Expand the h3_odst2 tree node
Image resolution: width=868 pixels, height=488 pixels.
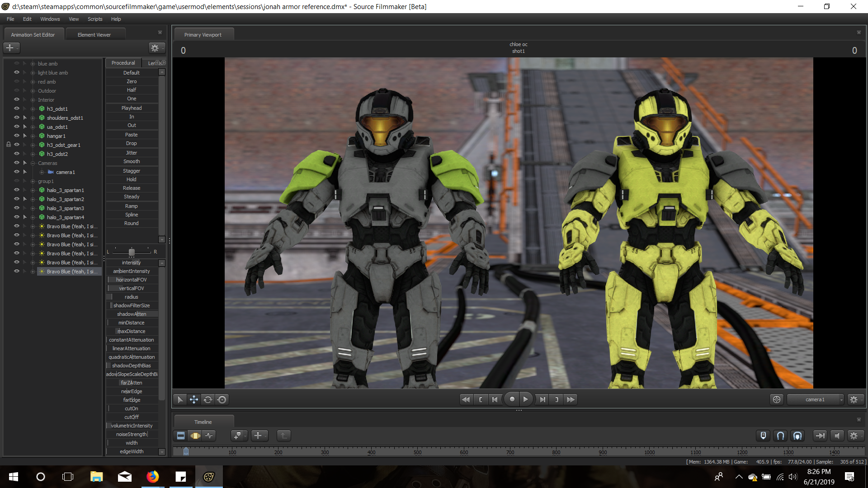[x=33, y=154]
